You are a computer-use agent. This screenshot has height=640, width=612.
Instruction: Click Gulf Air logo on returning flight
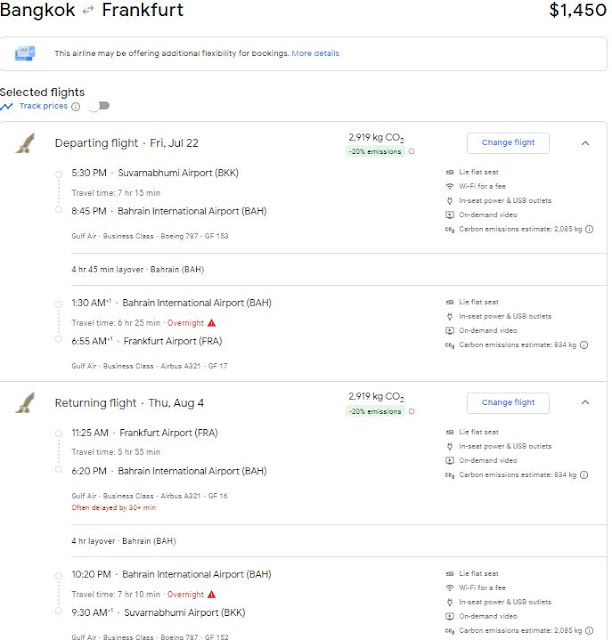tap(25, 402)
